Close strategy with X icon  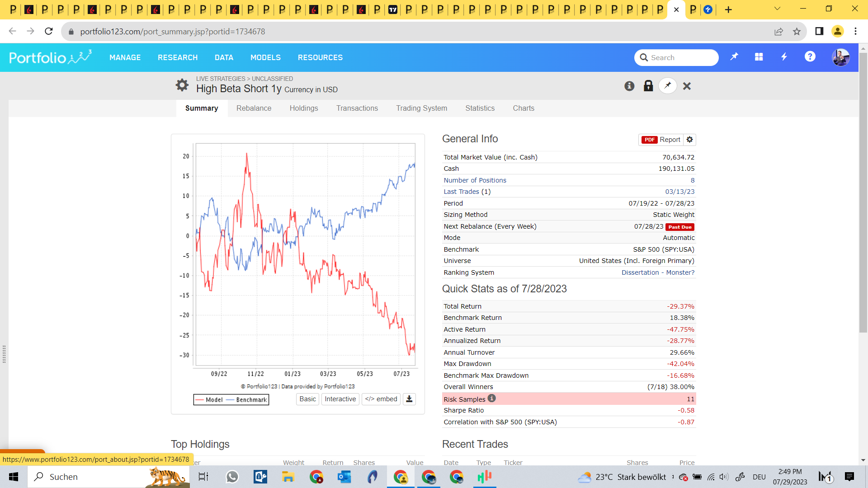(x=687, y=86)
